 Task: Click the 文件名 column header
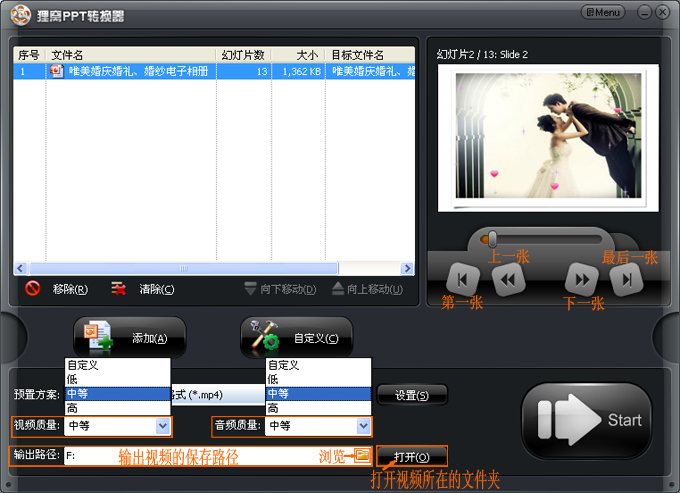(x=131, y=55)
